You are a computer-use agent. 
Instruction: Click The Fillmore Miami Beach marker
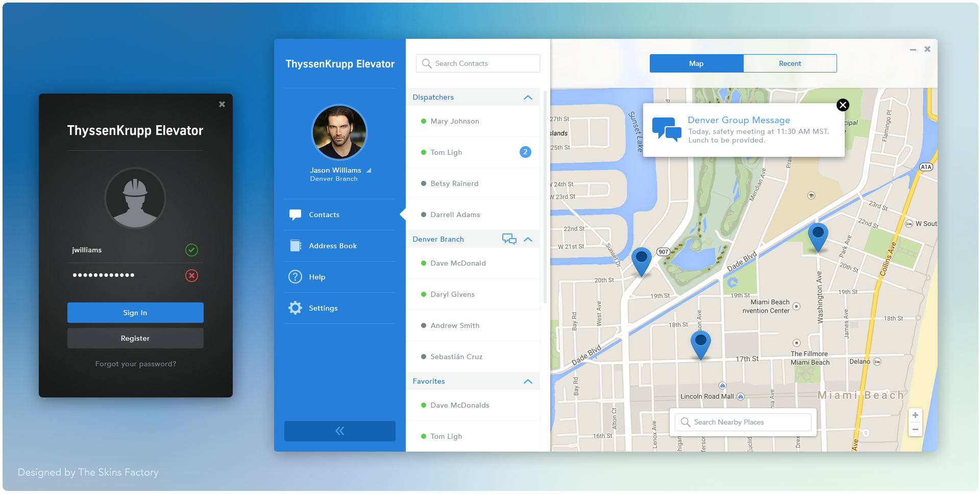pos(797,343)
